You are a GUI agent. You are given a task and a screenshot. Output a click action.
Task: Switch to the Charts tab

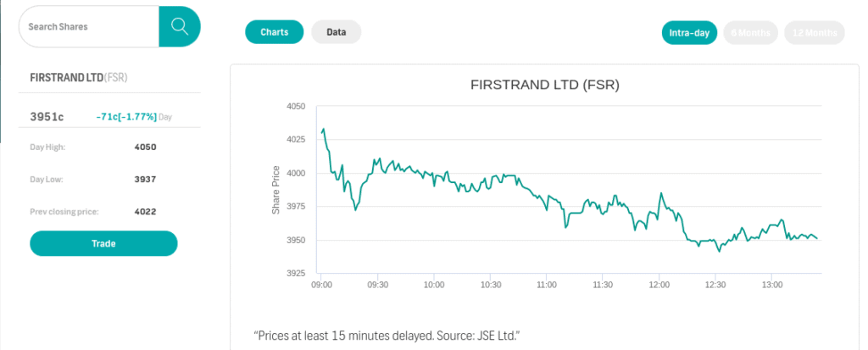click(274, 32)
